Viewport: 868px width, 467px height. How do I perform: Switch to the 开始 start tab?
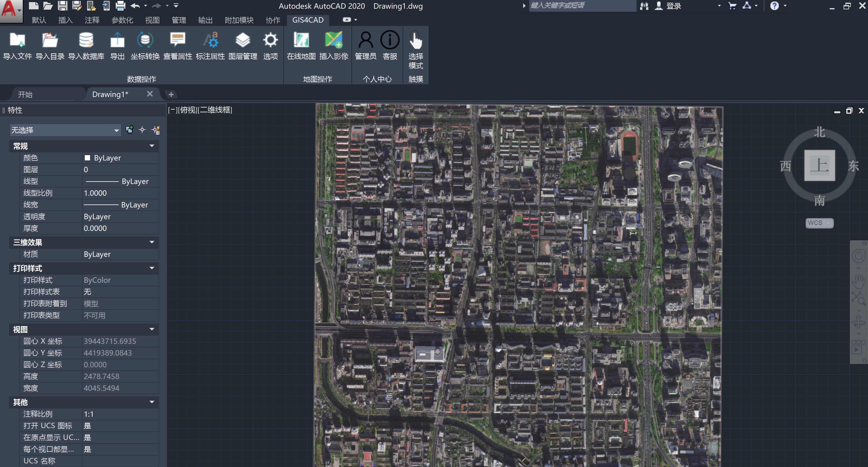pos(25,94)
